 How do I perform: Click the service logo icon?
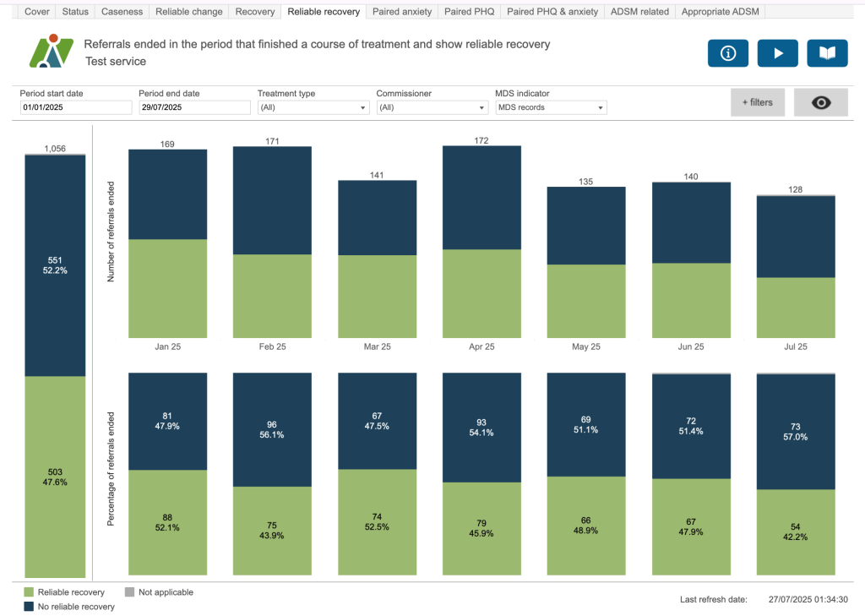(52, 52)
